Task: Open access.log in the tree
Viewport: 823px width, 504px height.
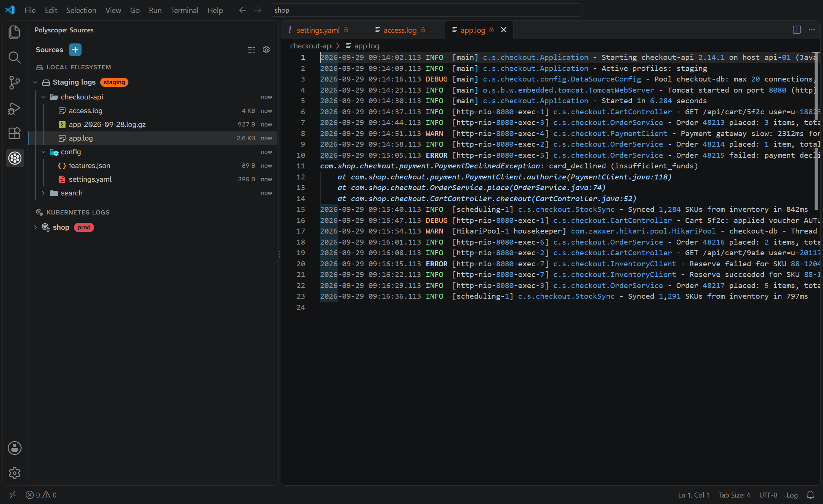Action: tap(152, 111)
